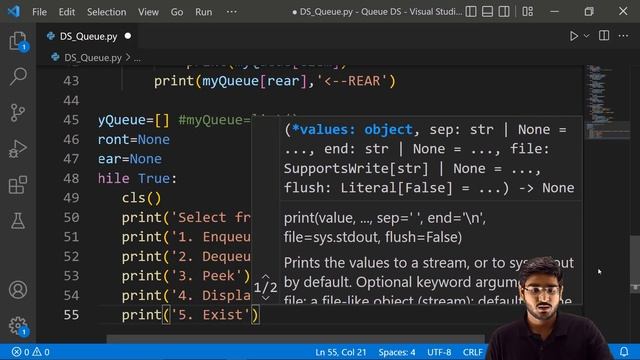640x360 pixels.
Task: Restore down the VS Code window
Action: pyautogui.click(x=589, y=11)
